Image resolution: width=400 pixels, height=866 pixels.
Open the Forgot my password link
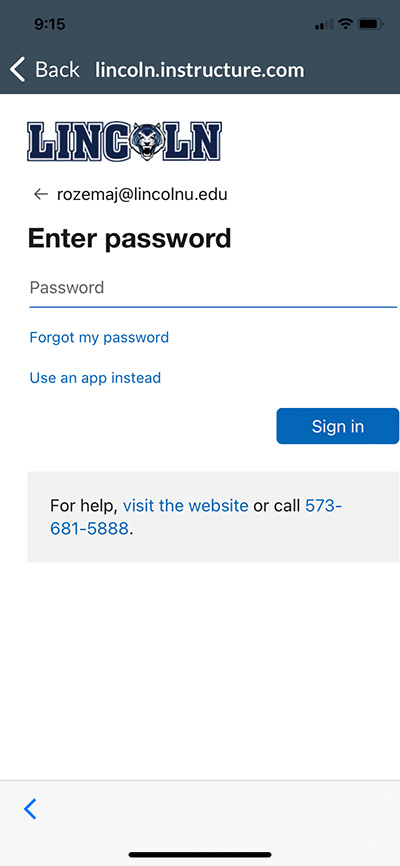pyautogui.click(x=99, y=337)
